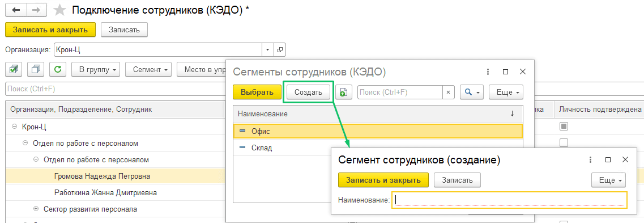The height and width of the screenshot is (223, 644).
Task: Select the Сектор развития персонала row
Action: pyautogui.click(x=90, y=209)
